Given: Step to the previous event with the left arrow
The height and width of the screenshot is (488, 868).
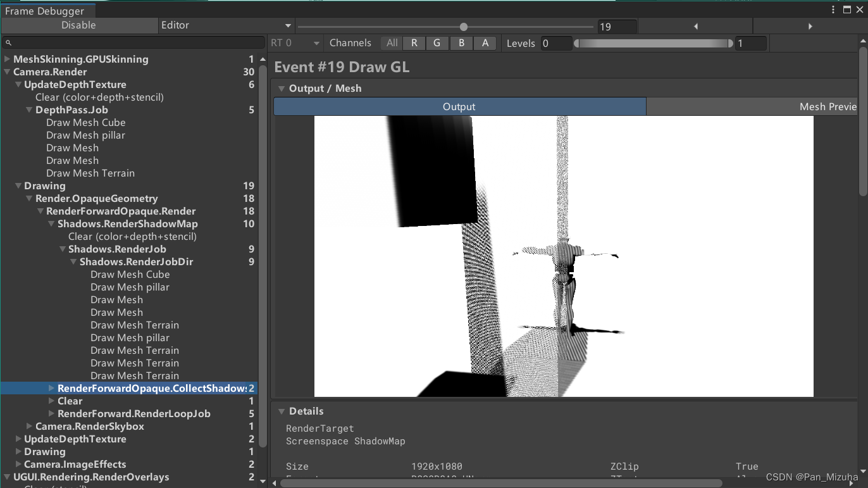Looking at the screenshot, I should [696, 26].
